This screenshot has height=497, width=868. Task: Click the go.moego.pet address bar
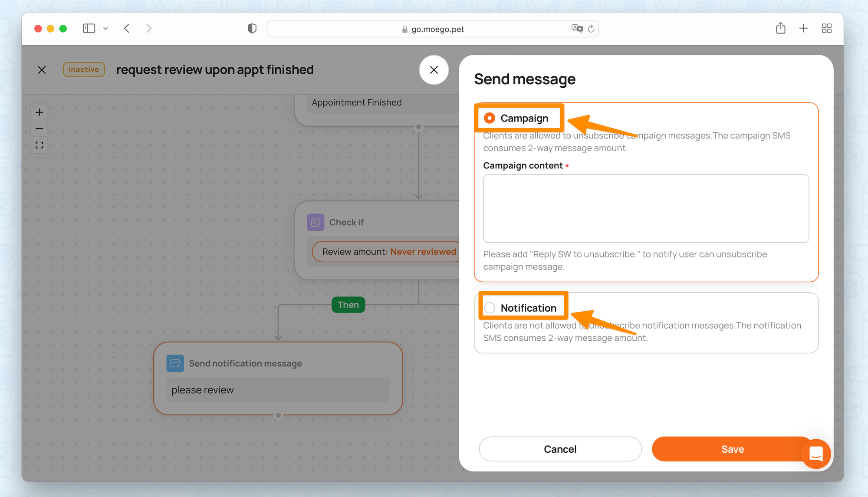[437, 29]
